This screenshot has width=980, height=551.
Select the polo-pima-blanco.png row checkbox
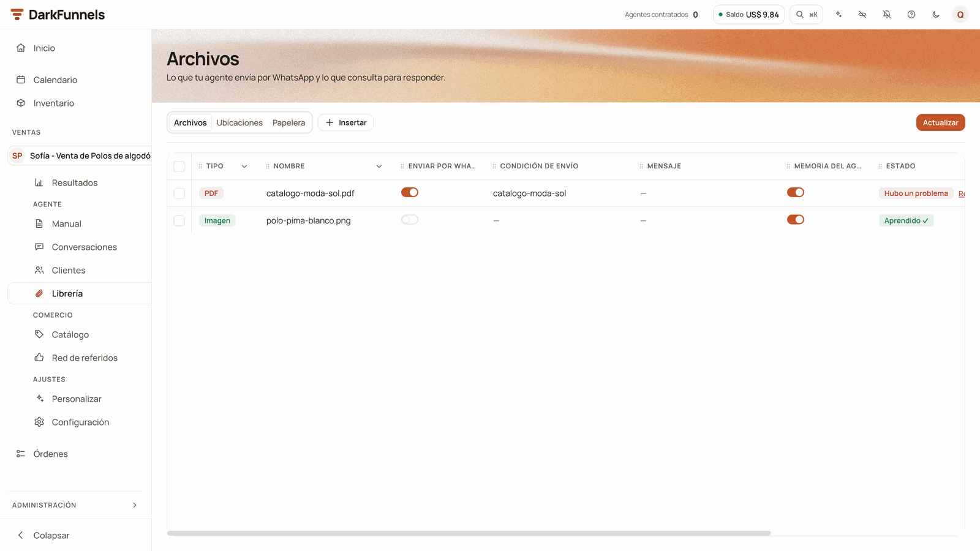point(179,220)
